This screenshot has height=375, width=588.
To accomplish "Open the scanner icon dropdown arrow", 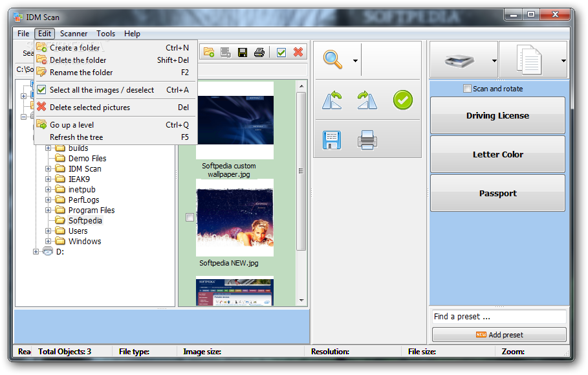I will pyautogui.click(x=494, y=60).
